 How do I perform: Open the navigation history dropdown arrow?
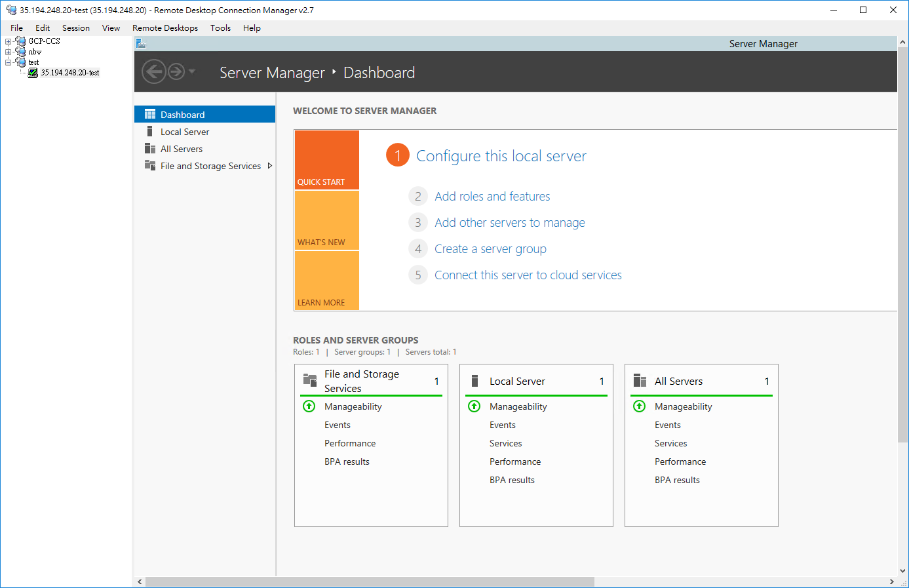(192, 71)
